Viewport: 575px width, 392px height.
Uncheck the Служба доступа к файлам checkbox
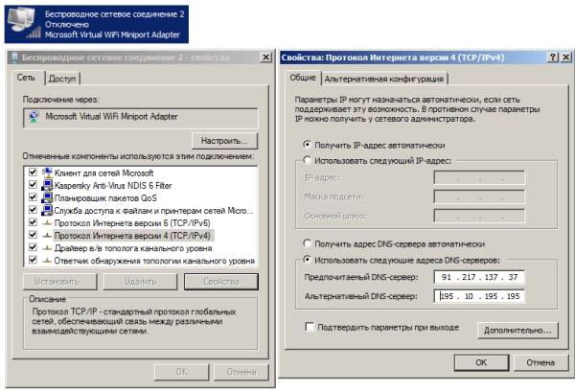(34, 210)
